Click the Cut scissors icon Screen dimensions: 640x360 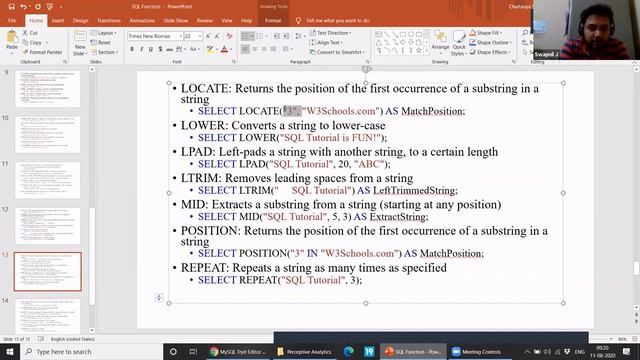click(x=25, y=33)
